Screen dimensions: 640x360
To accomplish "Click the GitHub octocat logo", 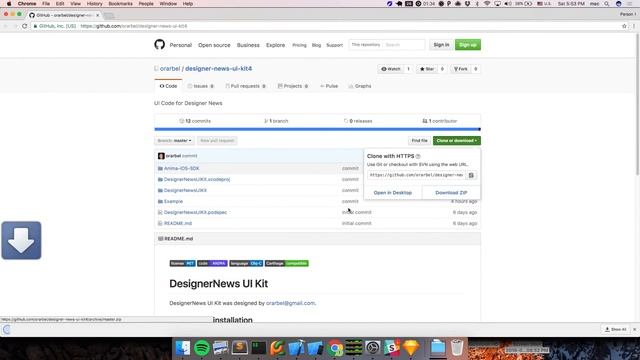I will (160, 44).
